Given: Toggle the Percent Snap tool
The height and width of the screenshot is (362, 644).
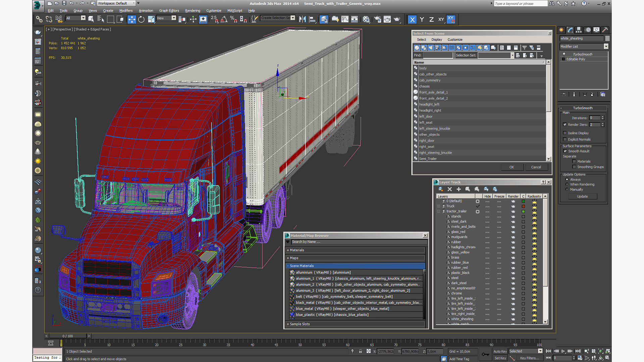Looking at the screenshot, I should [x=234, y=19].
